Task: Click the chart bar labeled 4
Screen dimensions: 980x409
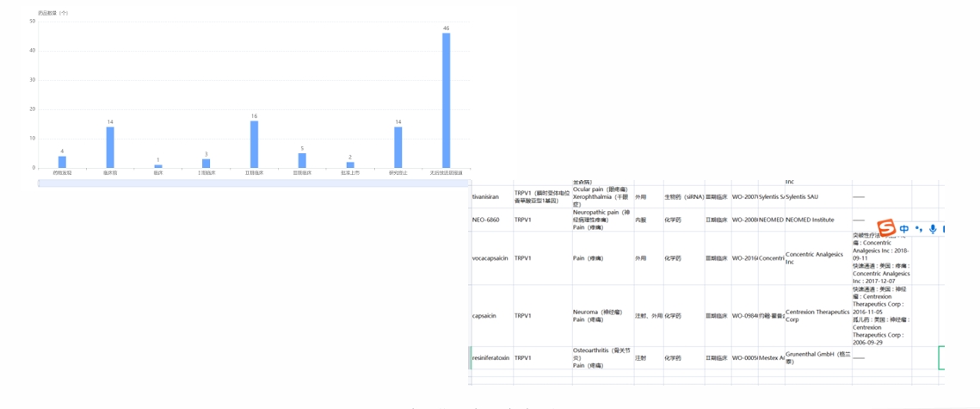Action: pyautogui.click(x=62, y=162)
